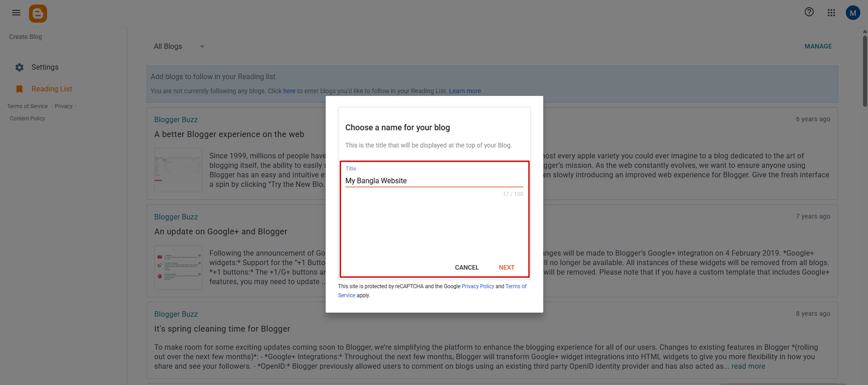Focus the blog Title input field
The image size is (868, 385).
(434, 181)
